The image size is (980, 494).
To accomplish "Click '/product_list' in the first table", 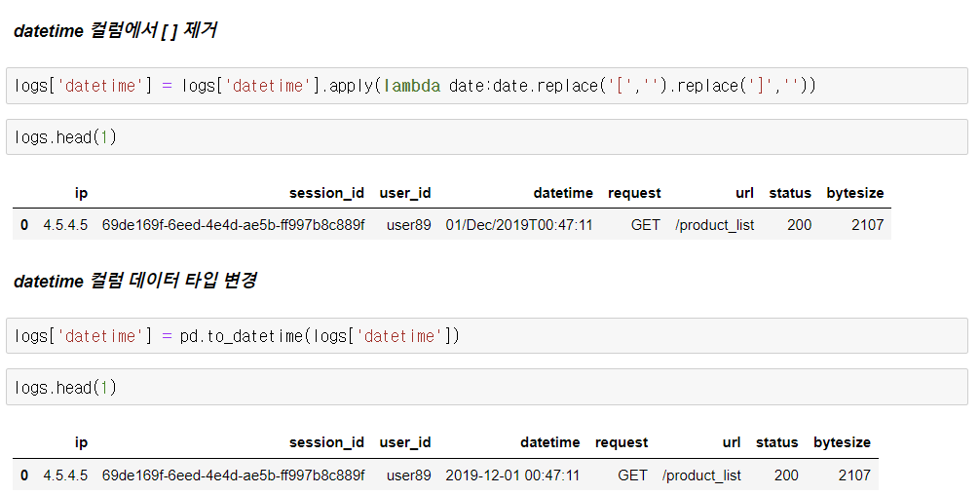I will click(715, 225).
